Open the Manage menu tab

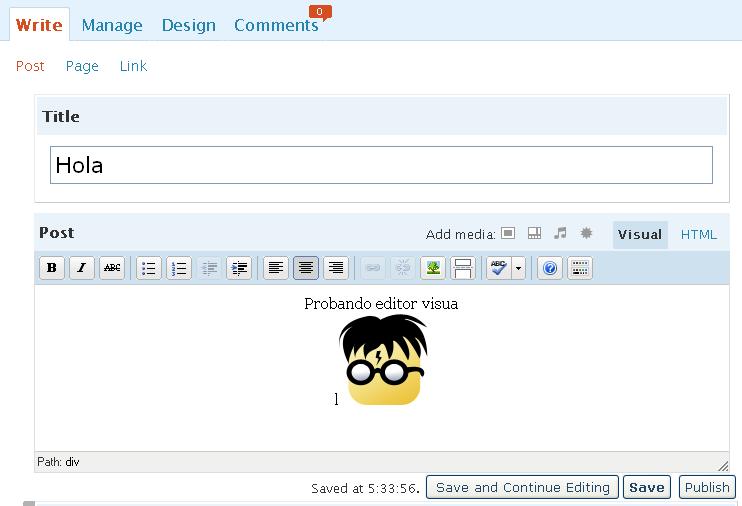click(x=112, y=25)
